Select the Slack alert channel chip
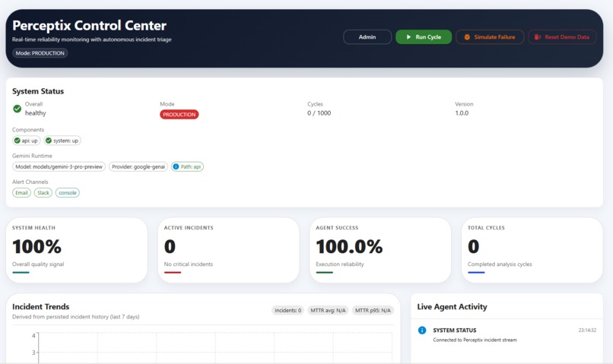 coord(43,193)
